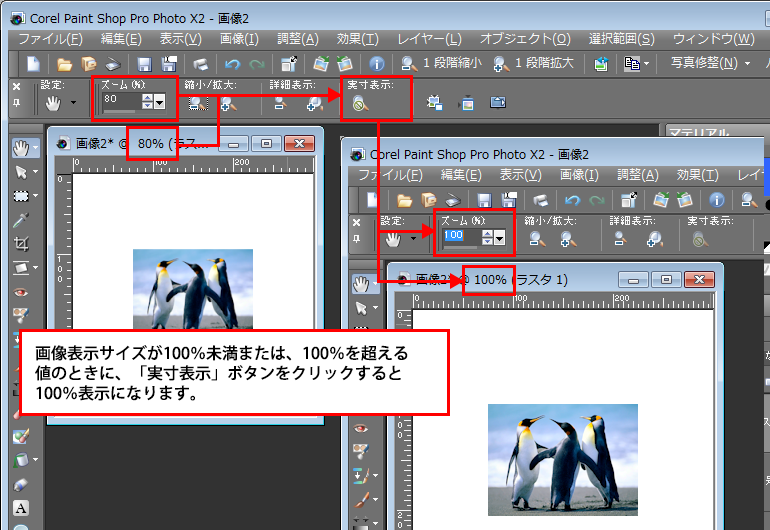Select Straighten tool in back window toolbox

pyautogui.click(x=21, y=268)
